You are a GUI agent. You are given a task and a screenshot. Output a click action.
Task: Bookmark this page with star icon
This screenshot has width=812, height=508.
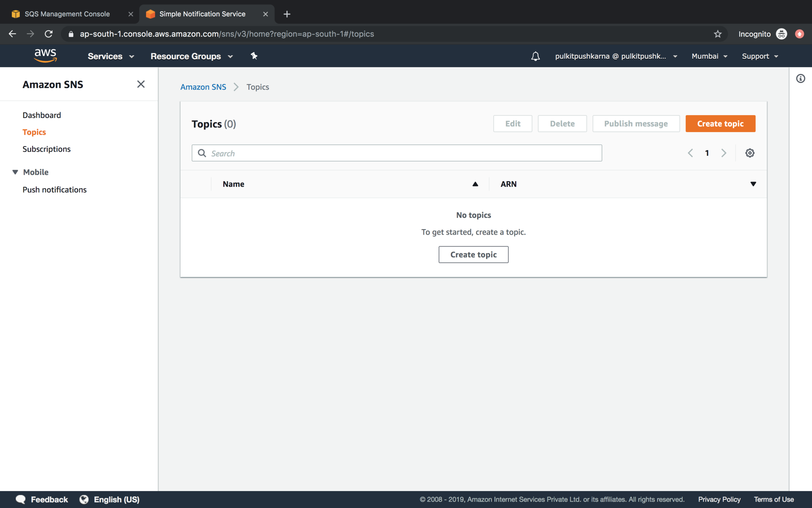pos(718,34)
